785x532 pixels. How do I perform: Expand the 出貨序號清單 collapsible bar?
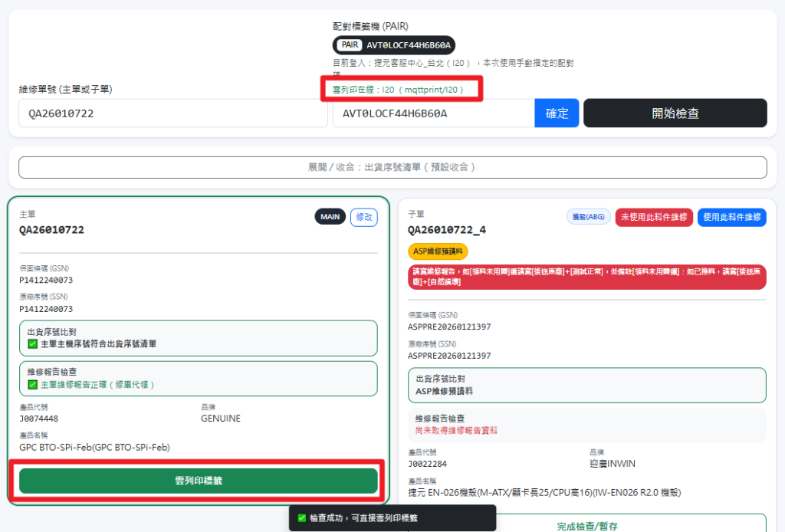click(x=392, y=167)
